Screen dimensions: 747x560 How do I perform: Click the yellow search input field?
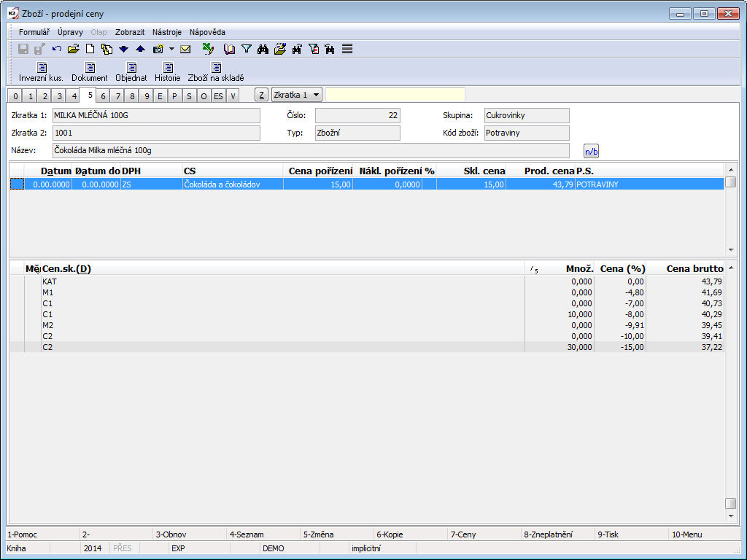[395, 95]
